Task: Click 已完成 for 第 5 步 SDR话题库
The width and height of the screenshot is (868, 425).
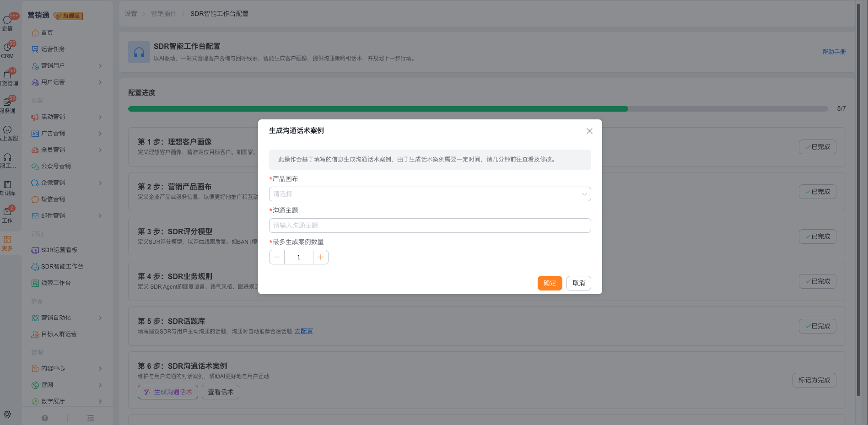Action: [x=818, y=326]
